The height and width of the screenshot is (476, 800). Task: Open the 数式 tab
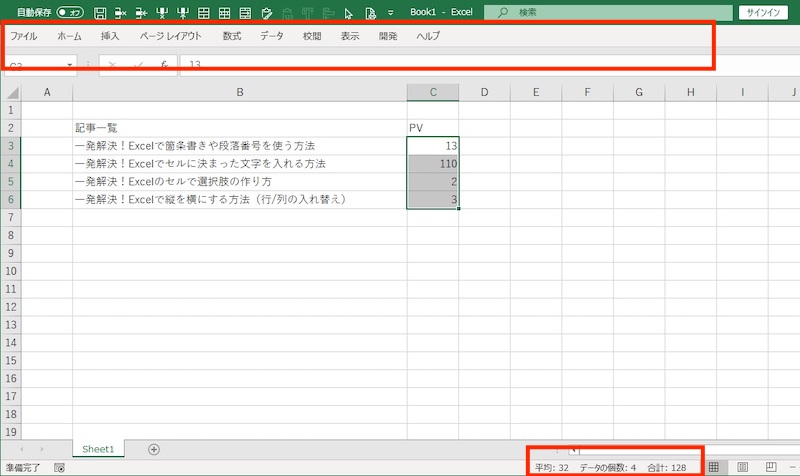(232, 36)
